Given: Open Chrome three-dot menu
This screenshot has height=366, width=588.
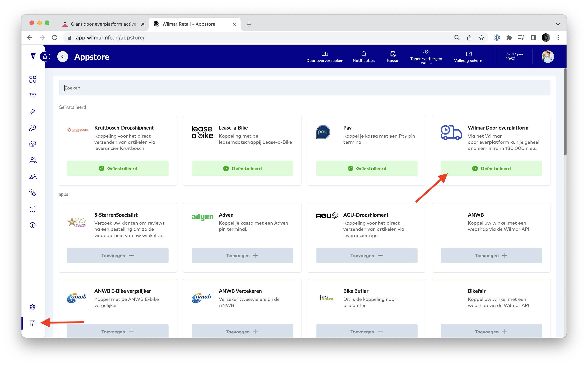Looking at the screenshot, I should [558, 38].
